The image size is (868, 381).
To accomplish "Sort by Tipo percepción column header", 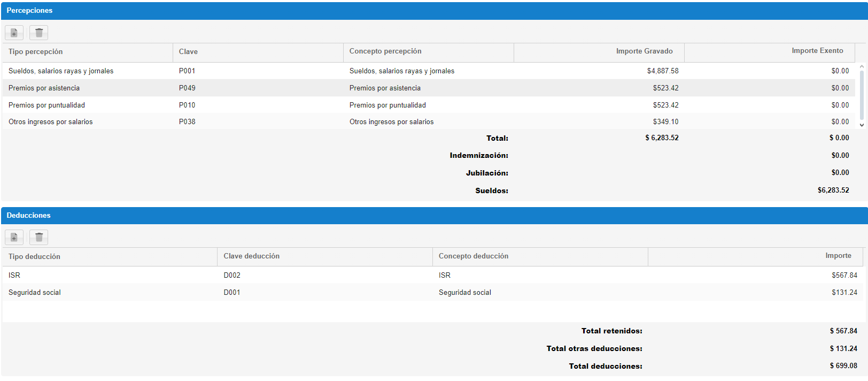I will (x=35, y=52).
